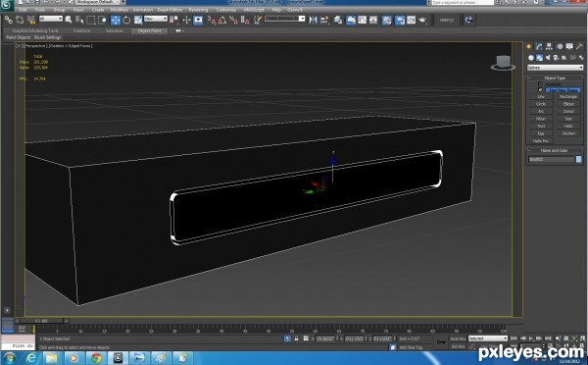Open the Tools menu
The height and width of the screenshot is (365, 588).
point(40,10)
